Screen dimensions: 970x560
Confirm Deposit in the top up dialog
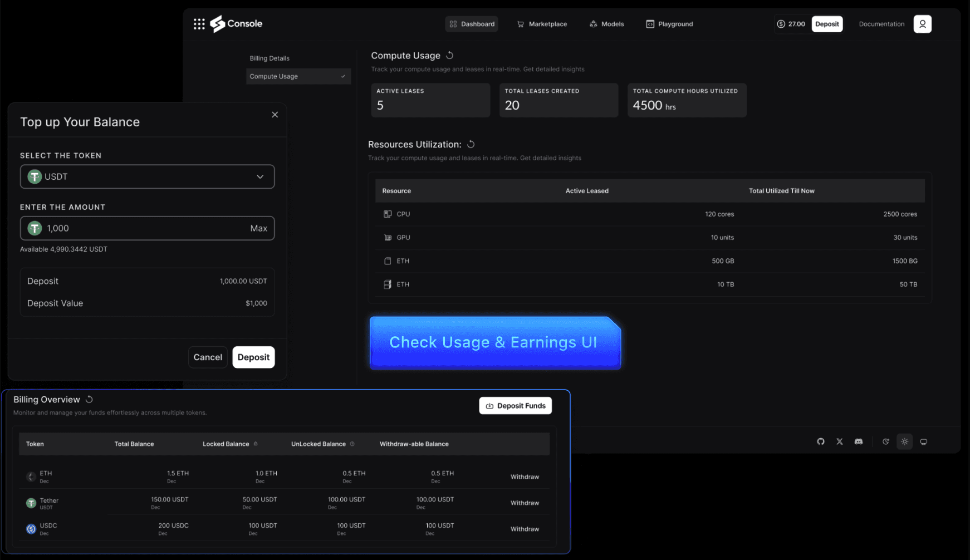pos(253,357)
